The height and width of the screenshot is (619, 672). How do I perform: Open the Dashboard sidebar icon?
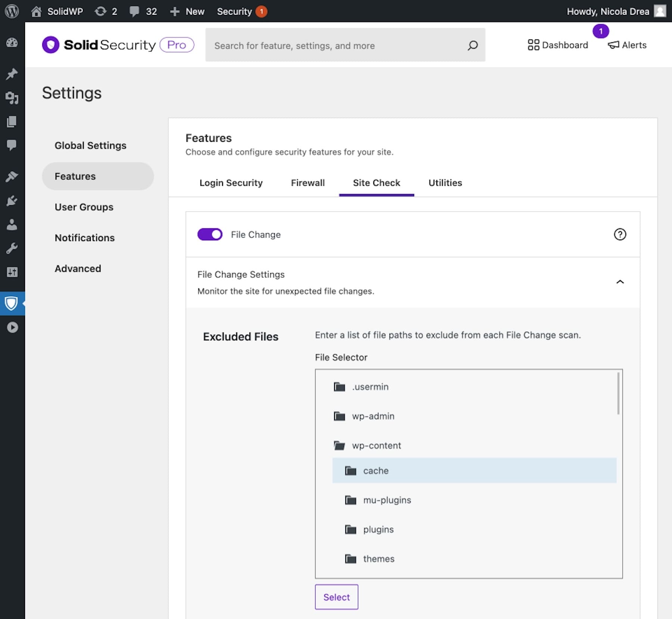12,43
